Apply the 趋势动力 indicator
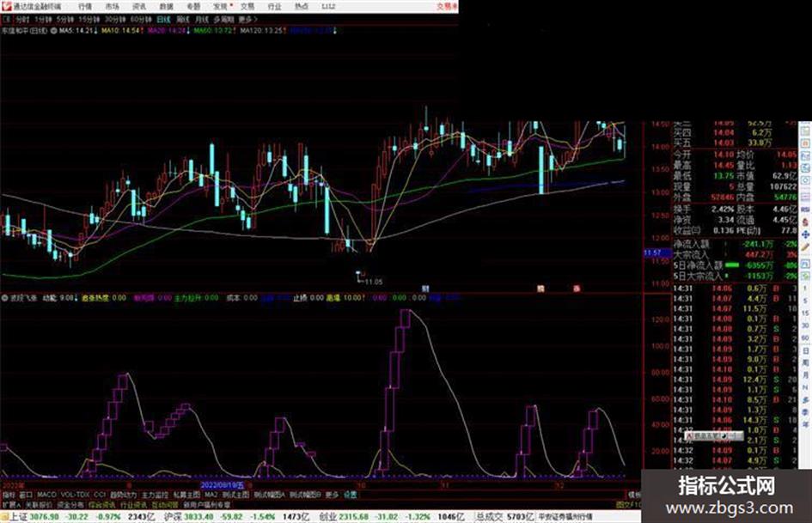812x523 pixels. tap(123, 495)
